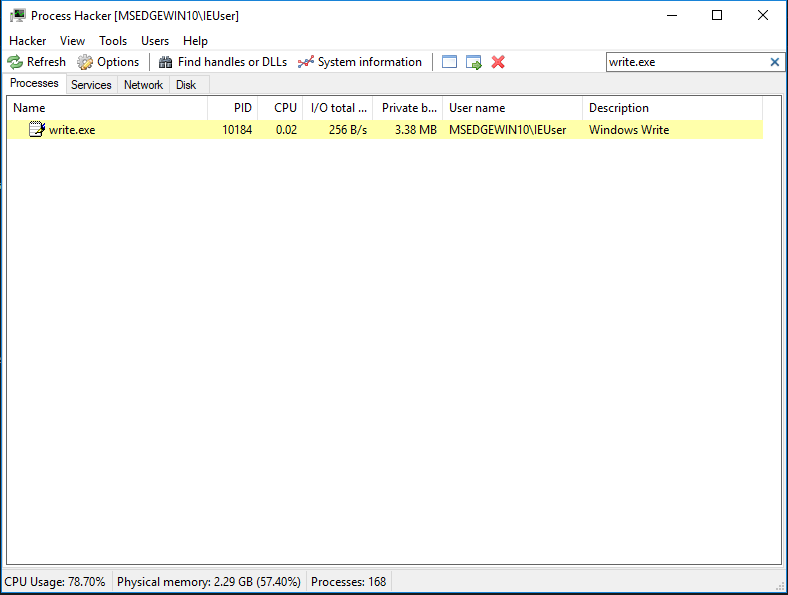Screen dimensions: 788x595
Task: Open Find handles or DLLs
Action: click(x=223, y=62)
